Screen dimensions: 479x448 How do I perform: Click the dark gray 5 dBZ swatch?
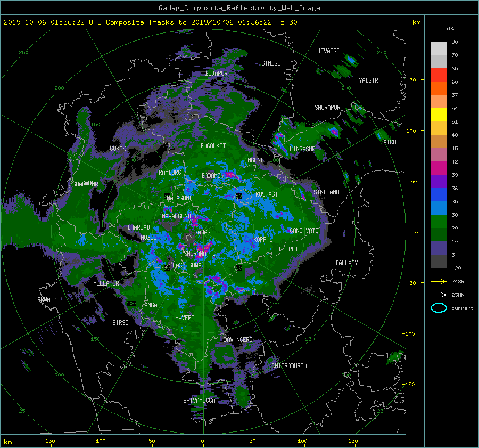[x=439, y=261]
